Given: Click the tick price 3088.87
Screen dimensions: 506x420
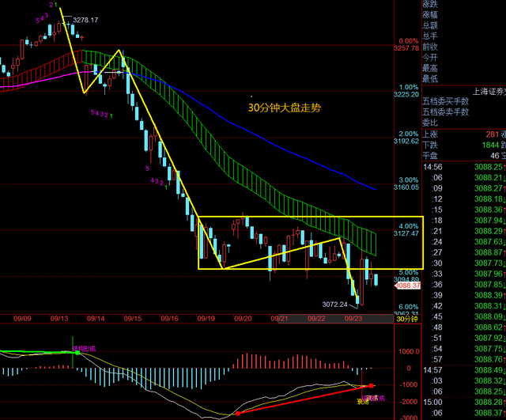Looking at the screenshot, I should 489,252.
